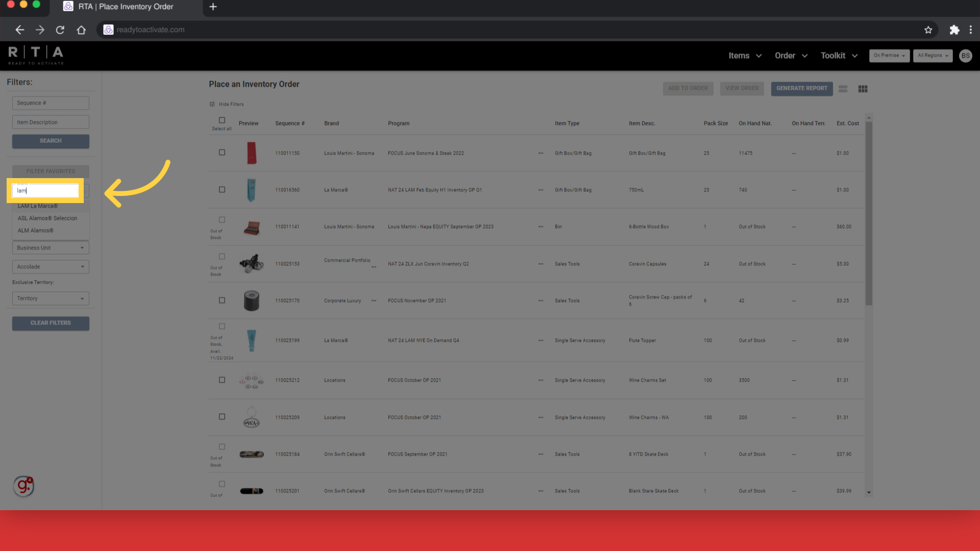Expand the Territory dropdown
This screenshot has height=551, width=980.
[x=51, y=298]
